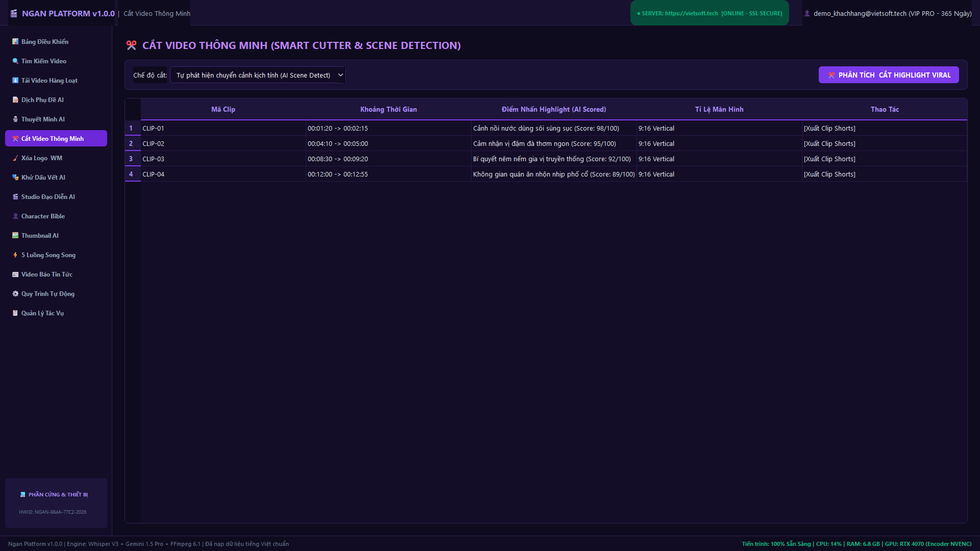Click the Quản Lý Tác Vụ clipboard icon

[x=15, y=313]
